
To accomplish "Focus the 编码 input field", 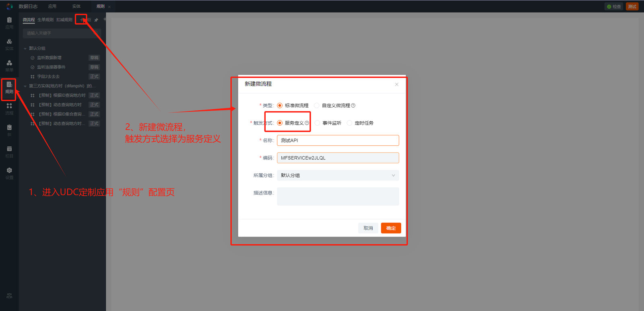I will [x=338, y=158].
